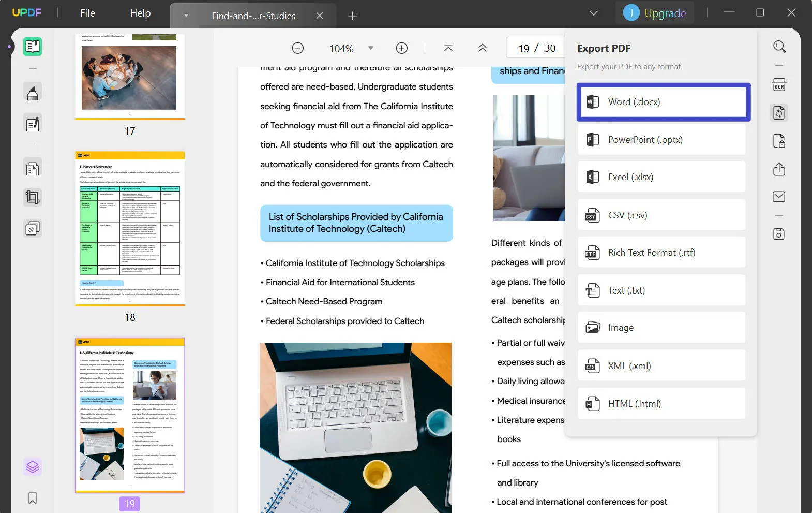This screenshot has height=513, width=812.
Task: Select page 18 thumbnail
Action: point(130,228)
